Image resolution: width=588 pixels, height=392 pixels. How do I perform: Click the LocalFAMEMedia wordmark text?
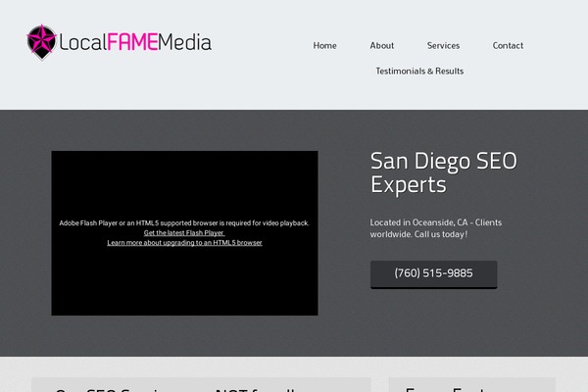tap(135, 42)
